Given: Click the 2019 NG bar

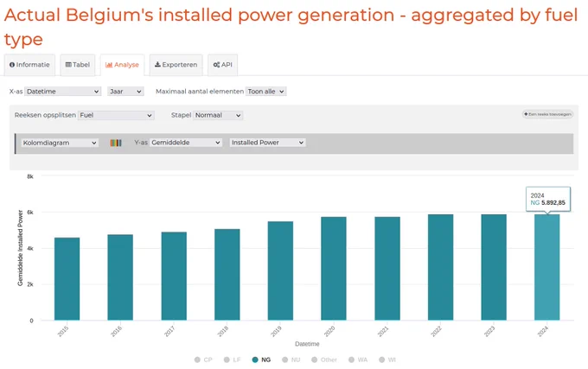Looking at the screenshot, I should [280, 270].
